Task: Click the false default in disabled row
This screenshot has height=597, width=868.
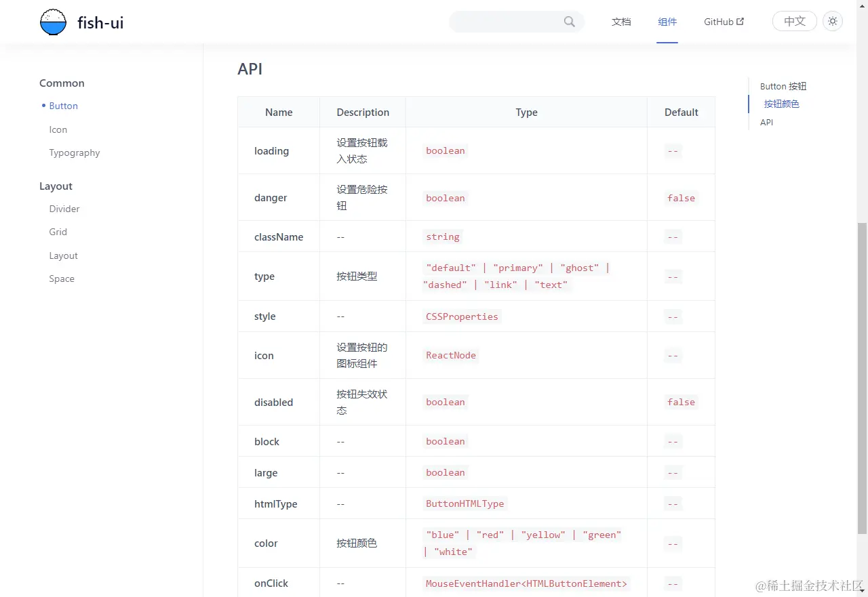Action: (681, 402)
